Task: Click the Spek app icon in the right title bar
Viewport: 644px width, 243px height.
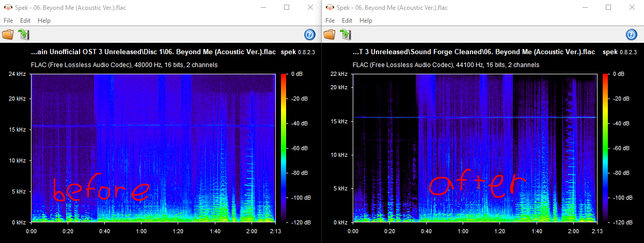Action: point(328,8)
